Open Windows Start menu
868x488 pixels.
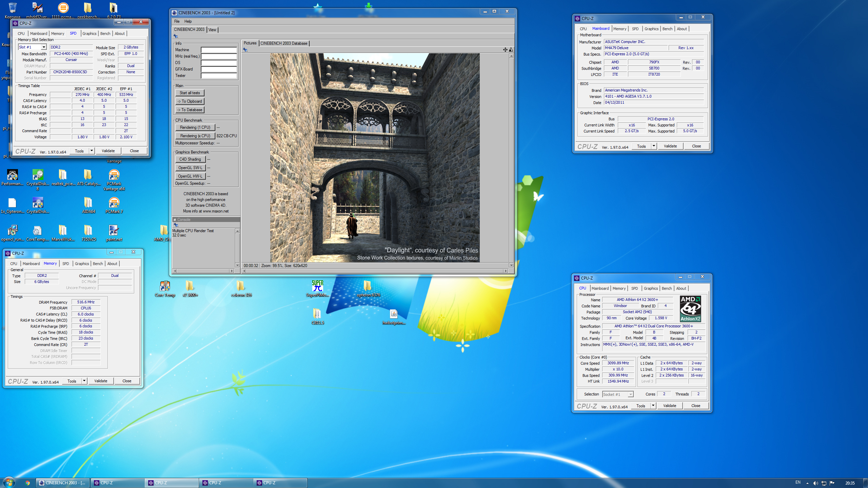pos(9,483)
